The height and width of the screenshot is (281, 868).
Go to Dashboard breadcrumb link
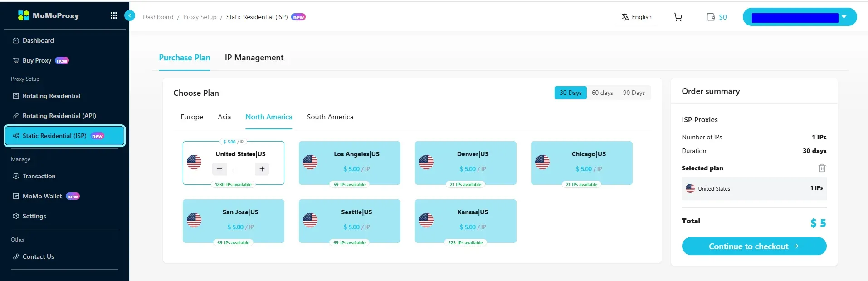tap(158, 17)
